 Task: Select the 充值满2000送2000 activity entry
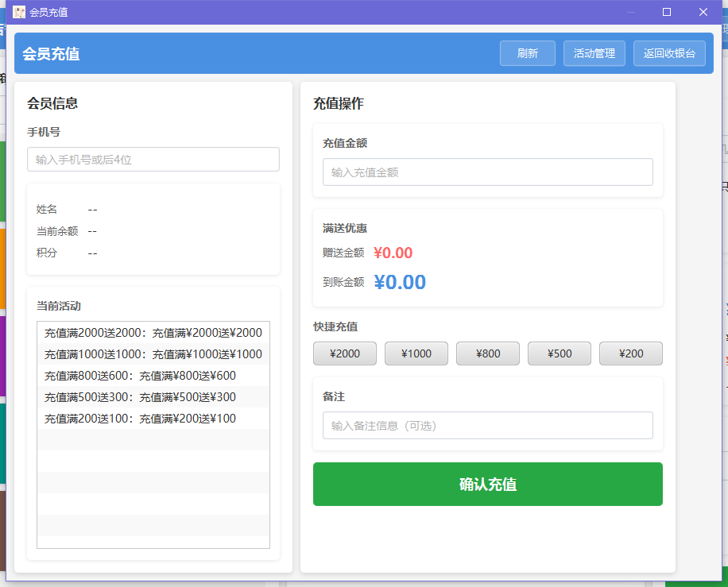[x=153, y=334]
